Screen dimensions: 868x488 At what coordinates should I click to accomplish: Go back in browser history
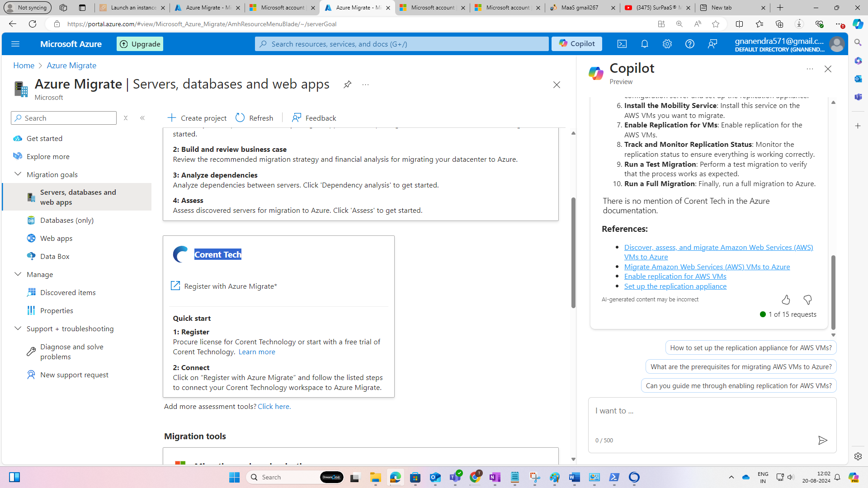[12, 24]
